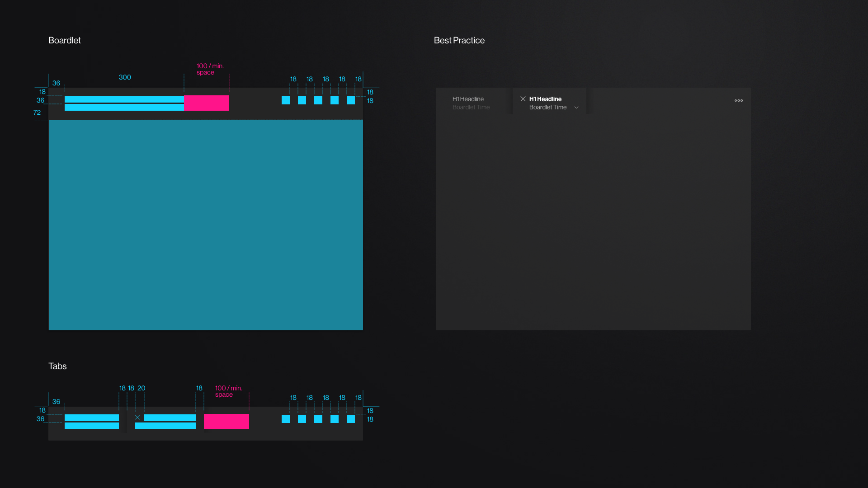Select the bold active H1 Headline tab
This screenshot has height=488, width=868.
tap(545, 99)
